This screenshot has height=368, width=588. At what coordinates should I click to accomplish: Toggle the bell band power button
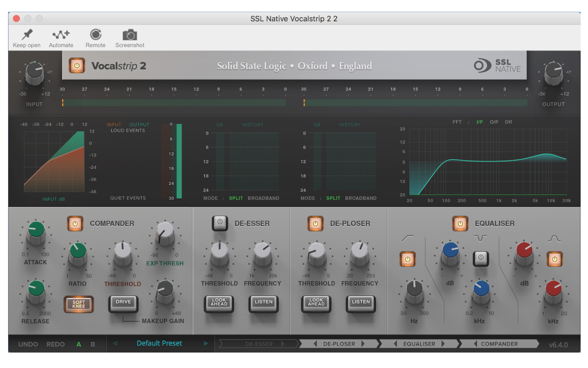[555, 259]
